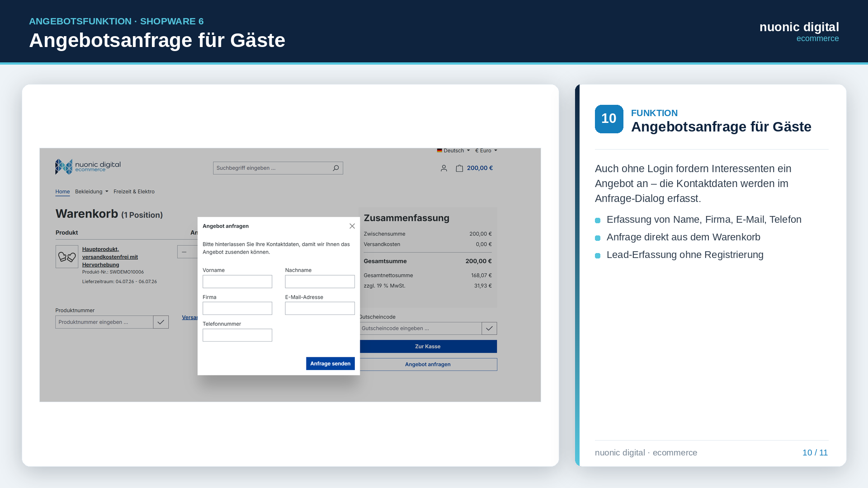Open the Hauptprodukt product link
This screenshot has width=868, height=488.
110,257
